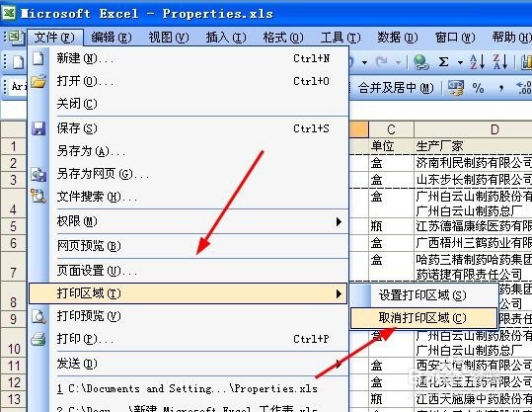Click the currency style icon
This screenshot has height=412, width=532.
[x=455, y=88]
